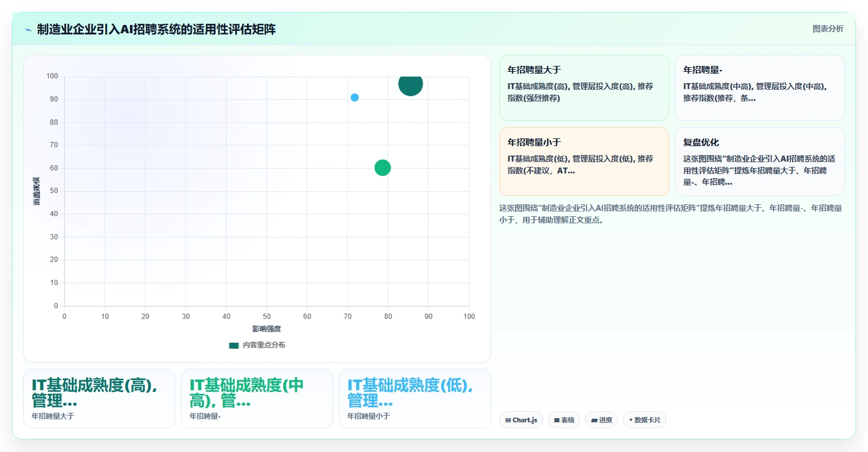This screenshot has width=868, height=452.
Task: Click the medium green bubble near 60
Action: (x=383, y=168)
